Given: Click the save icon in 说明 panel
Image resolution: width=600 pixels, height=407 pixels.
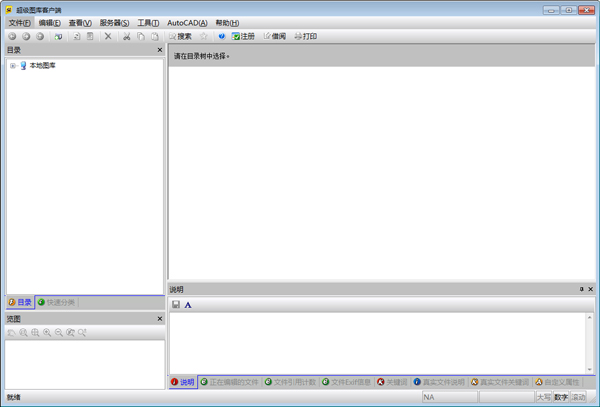Looking at the screenshot, I should click(176, 304).
